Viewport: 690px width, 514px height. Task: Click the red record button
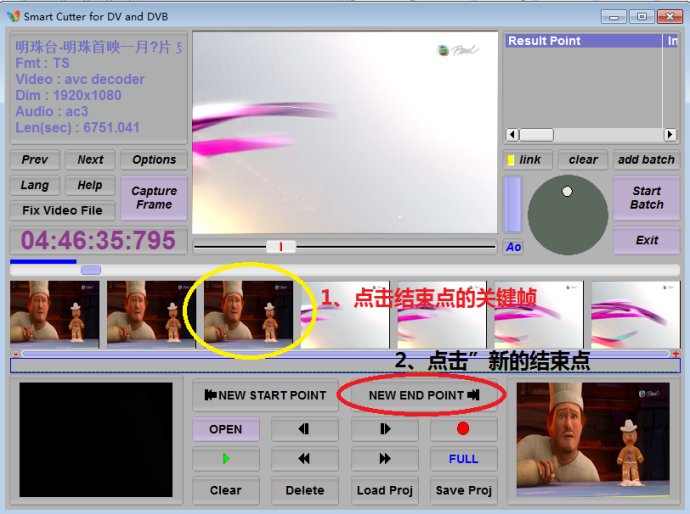463,429
